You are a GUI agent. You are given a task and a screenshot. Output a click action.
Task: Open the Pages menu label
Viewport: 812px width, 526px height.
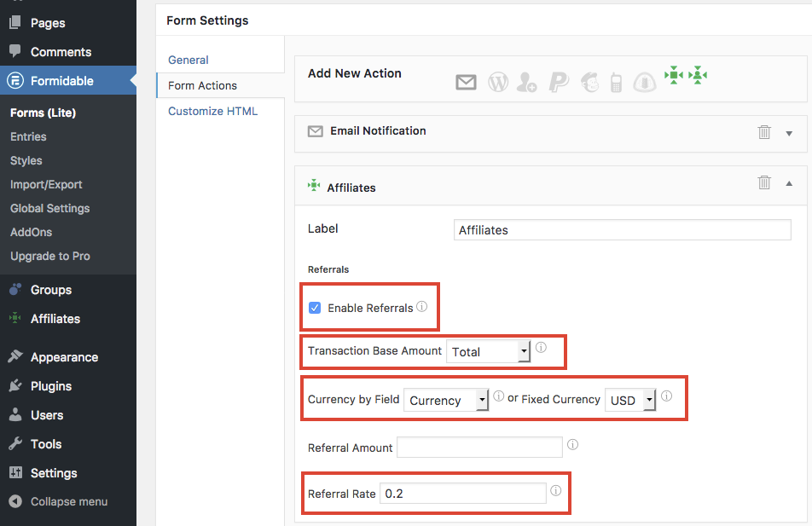(48, 23)
